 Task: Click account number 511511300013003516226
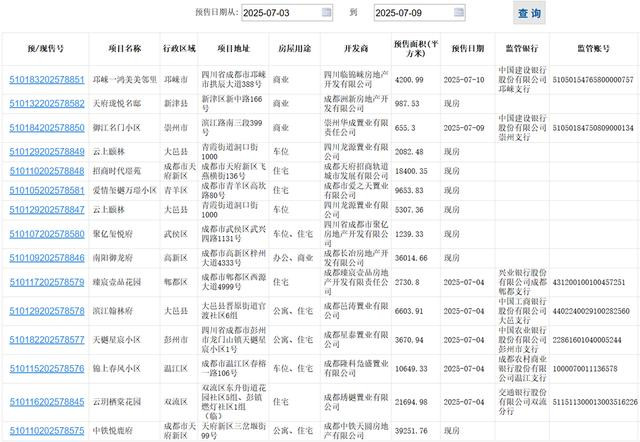[x=595, y=402]
